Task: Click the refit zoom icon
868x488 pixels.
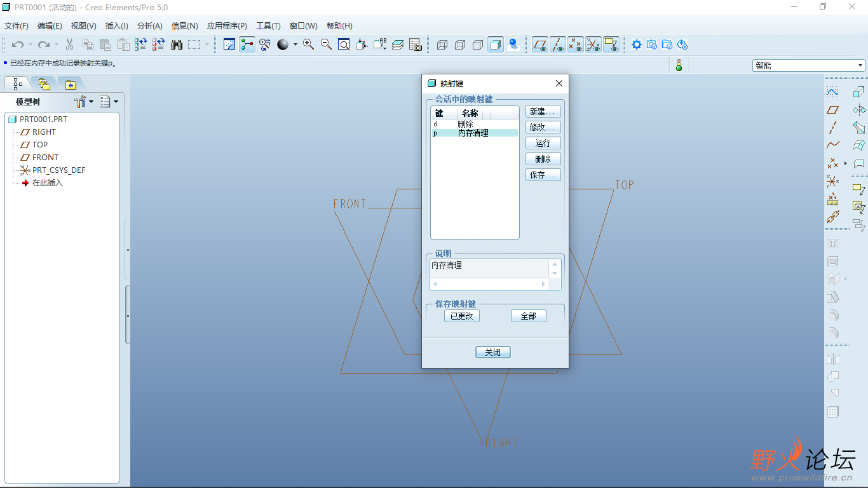Action: 344,44
